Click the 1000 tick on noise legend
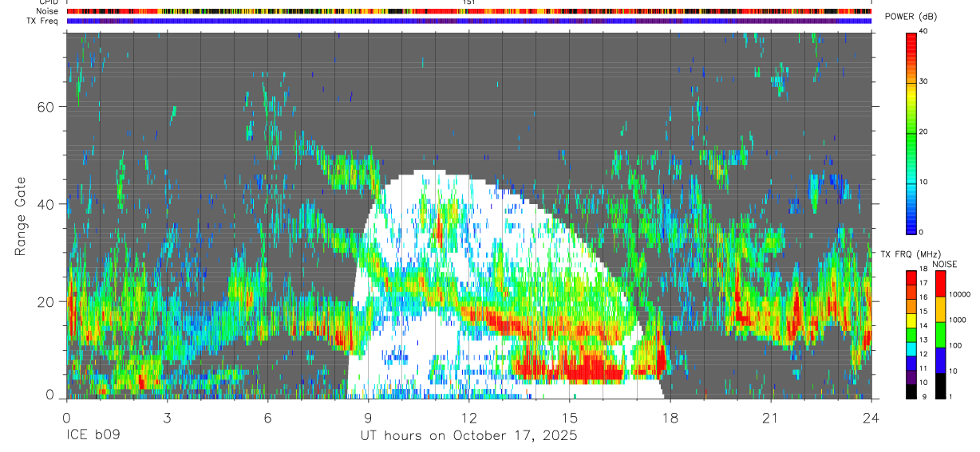 click(x=956, y=320)
